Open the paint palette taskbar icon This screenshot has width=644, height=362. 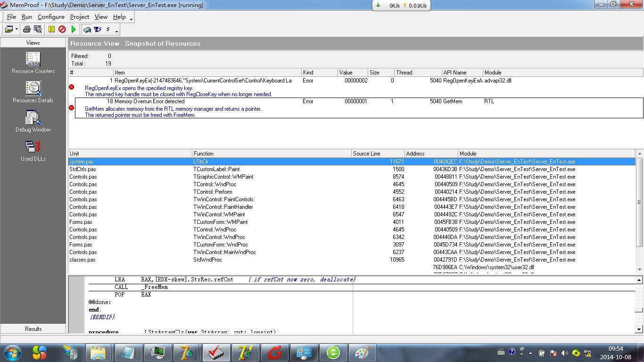(362, 353)
